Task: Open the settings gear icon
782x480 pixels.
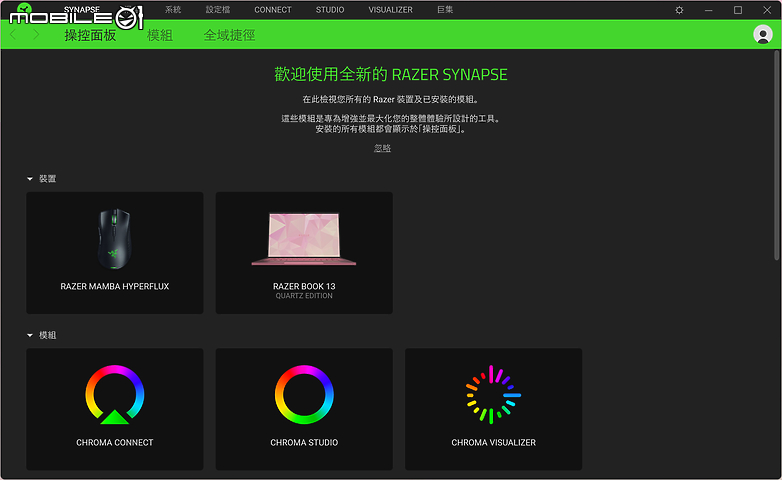Action: tap(679, 10)
